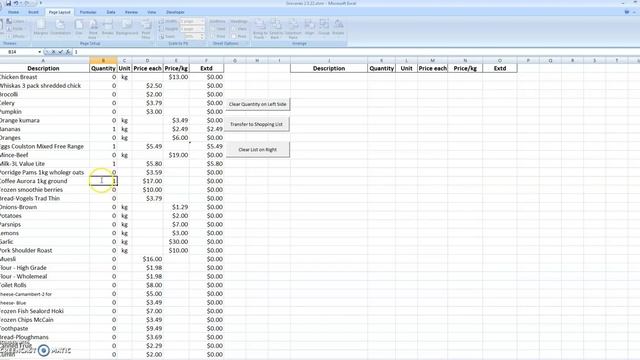The width and height of the screenshot is (640, 360).
Task: Open the Sheet Options dialog launcher
Action: [247, 43]
